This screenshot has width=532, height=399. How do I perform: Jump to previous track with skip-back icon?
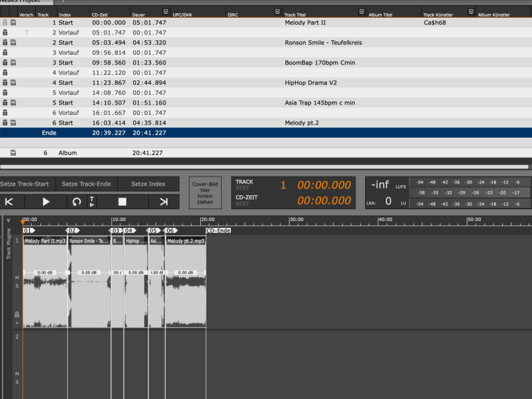[x=9, y=202]
